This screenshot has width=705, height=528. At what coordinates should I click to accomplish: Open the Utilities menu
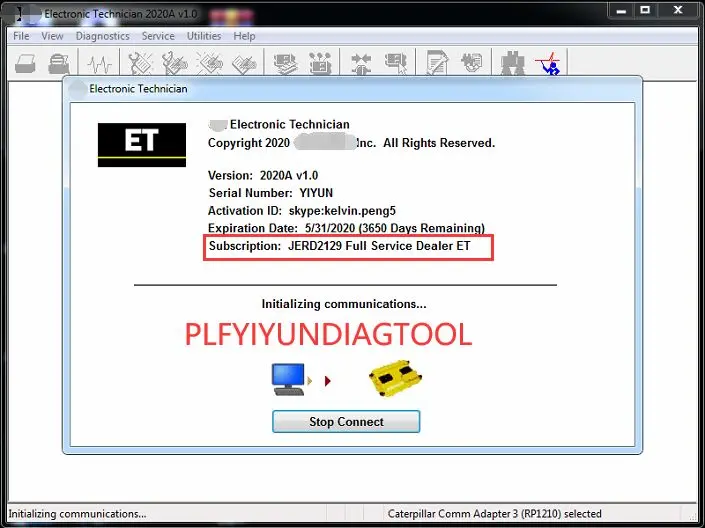[x=204, y=36]
